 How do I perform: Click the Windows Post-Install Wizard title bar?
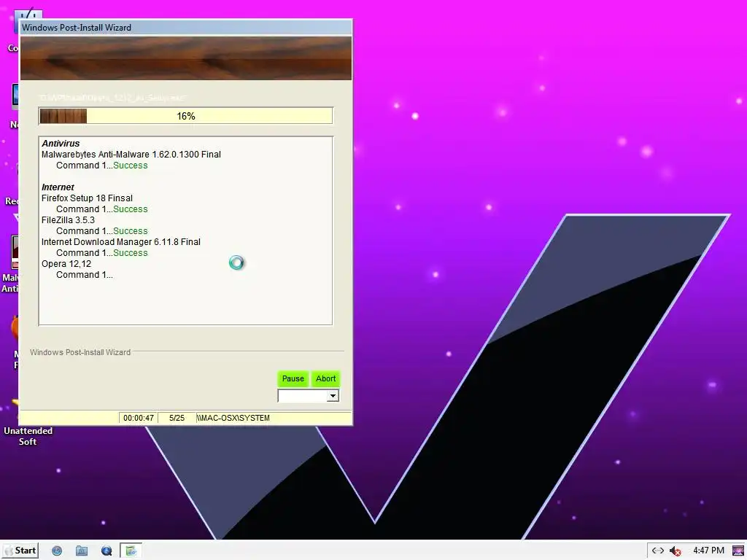[x=186, y=27]
